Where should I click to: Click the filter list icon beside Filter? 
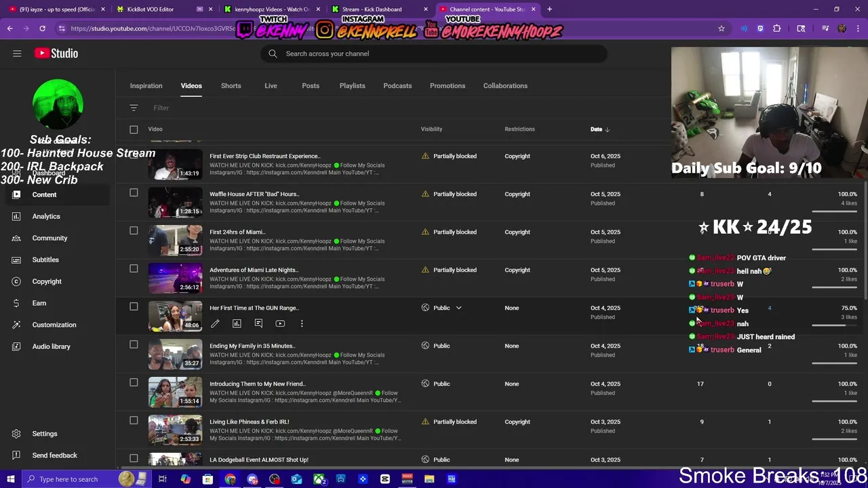(x=134, y=108)
